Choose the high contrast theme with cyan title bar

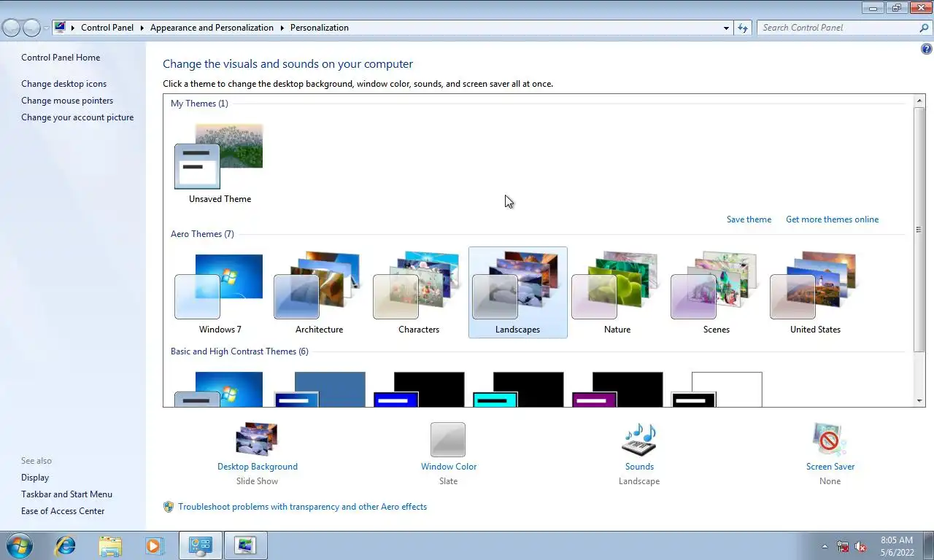pos(517,389)
